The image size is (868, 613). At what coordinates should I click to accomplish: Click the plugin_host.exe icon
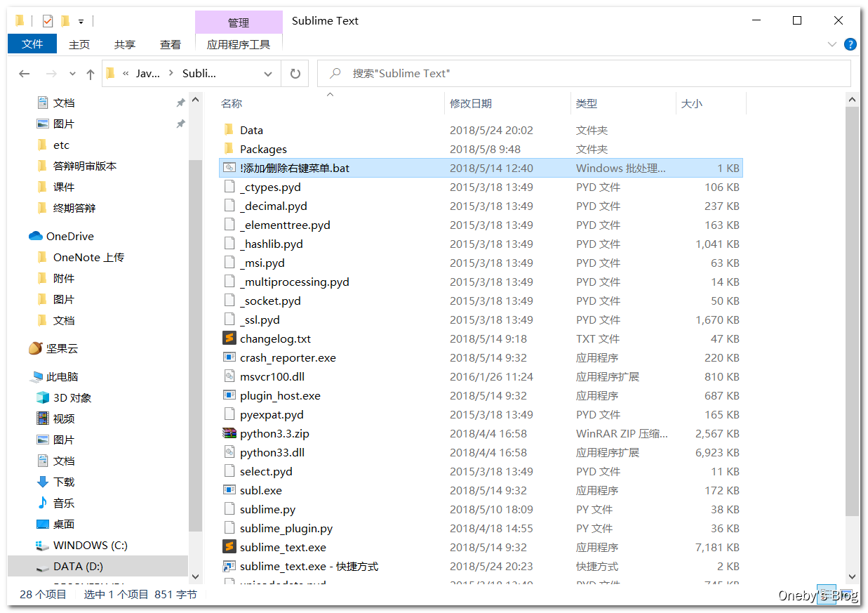[x=229, y=395]
